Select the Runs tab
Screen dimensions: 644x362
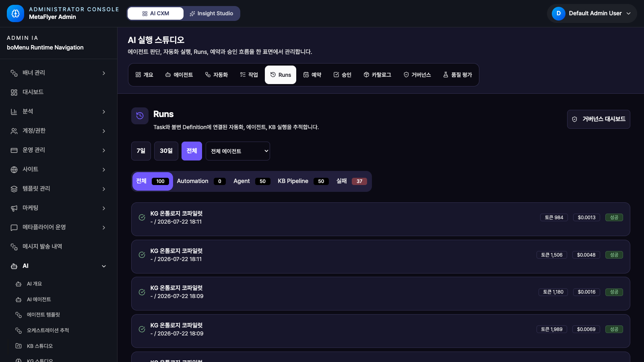281,75
